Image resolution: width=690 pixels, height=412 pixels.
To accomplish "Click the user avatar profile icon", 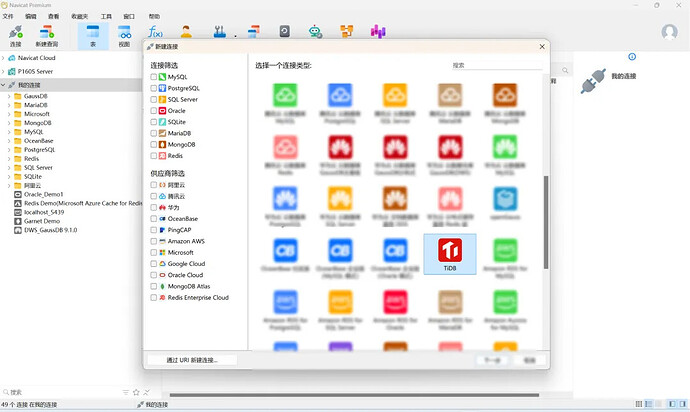I will [669, 32].
